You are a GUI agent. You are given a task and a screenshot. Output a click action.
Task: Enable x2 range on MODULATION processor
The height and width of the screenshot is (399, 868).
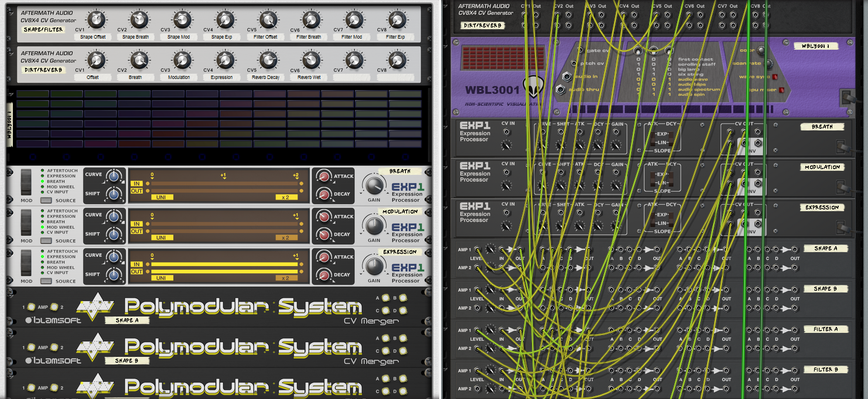tap(286, 238)
